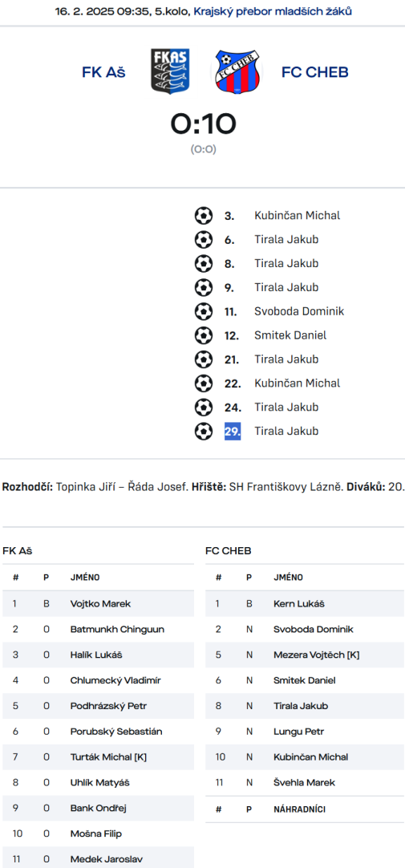Select captain Turták Michal [K] row

(99, 756)
